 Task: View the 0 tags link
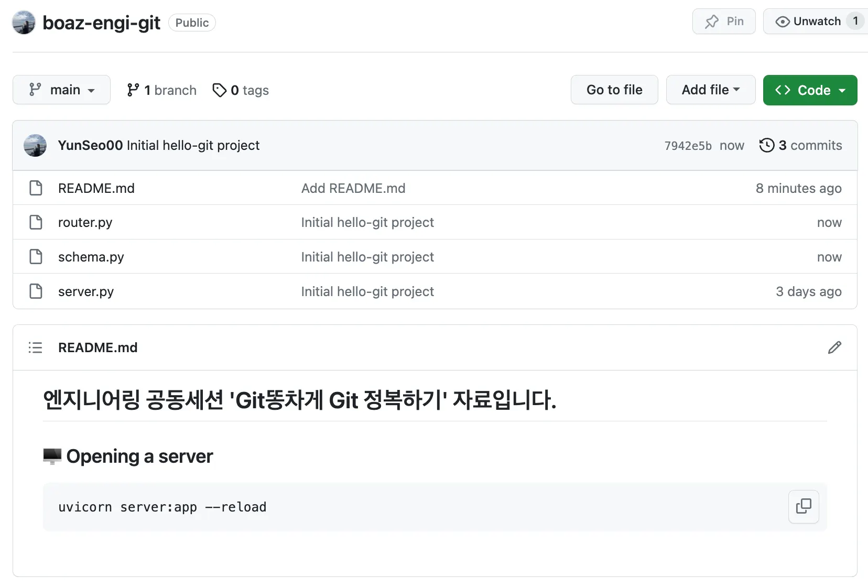pyautogui.click(x=241, y=90)
